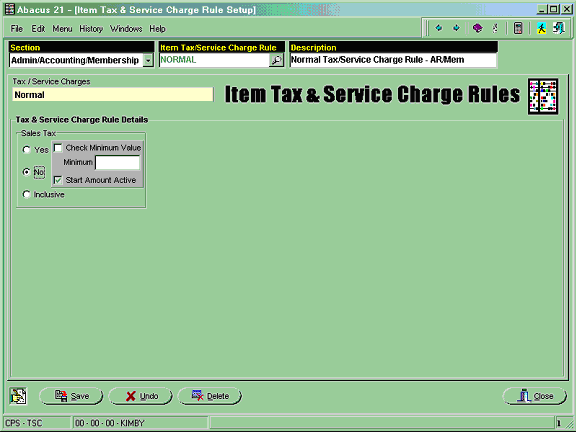Click the Save button
Viewport: 576px width, 432px height.
[x=71, y=396]
